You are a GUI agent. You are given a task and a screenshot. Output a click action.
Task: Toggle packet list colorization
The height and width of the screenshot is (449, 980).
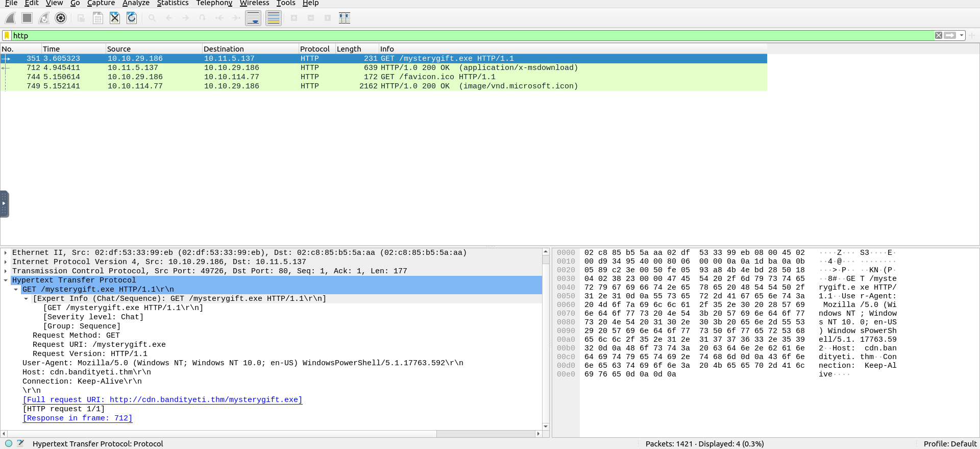[x=274, y=18]
